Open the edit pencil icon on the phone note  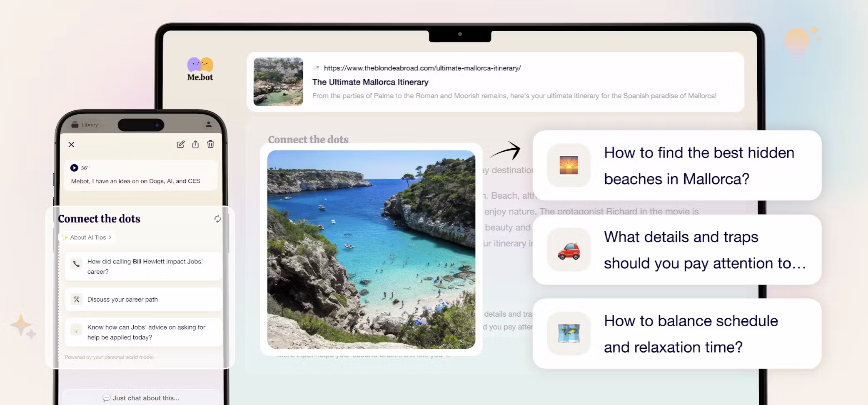coord(181,144)
